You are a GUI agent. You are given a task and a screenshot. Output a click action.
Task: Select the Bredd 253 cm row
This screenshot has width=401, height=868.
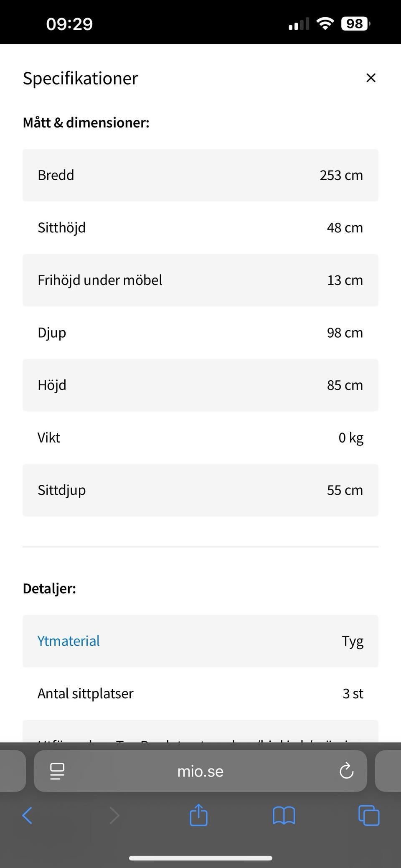200,175
